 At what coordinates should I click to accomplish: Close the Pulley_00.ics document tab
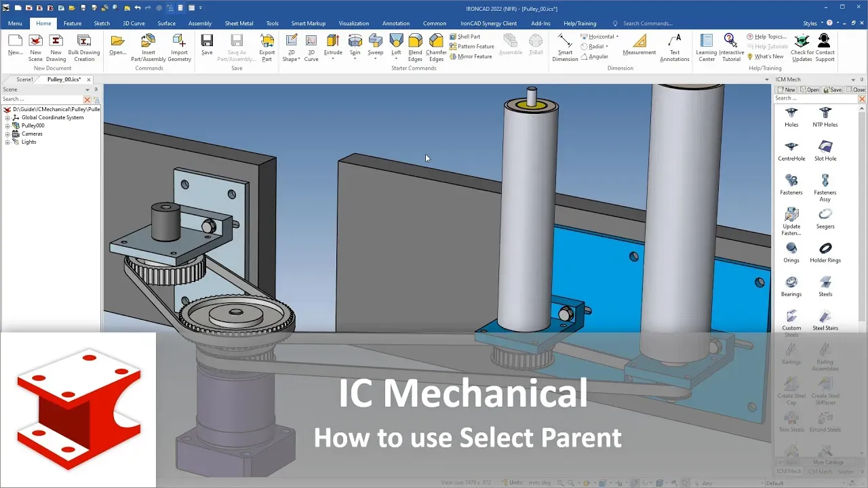pos(89,79)
